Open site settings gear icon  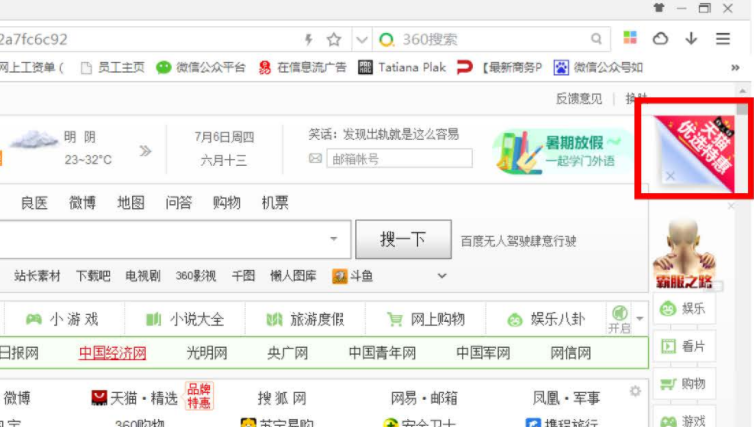tap(635, 391)
